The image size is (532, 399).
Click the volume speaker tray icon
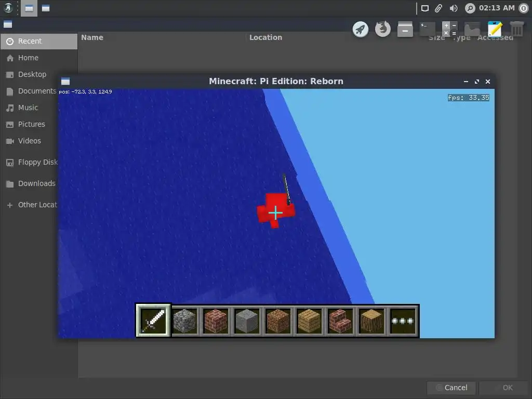453,8
